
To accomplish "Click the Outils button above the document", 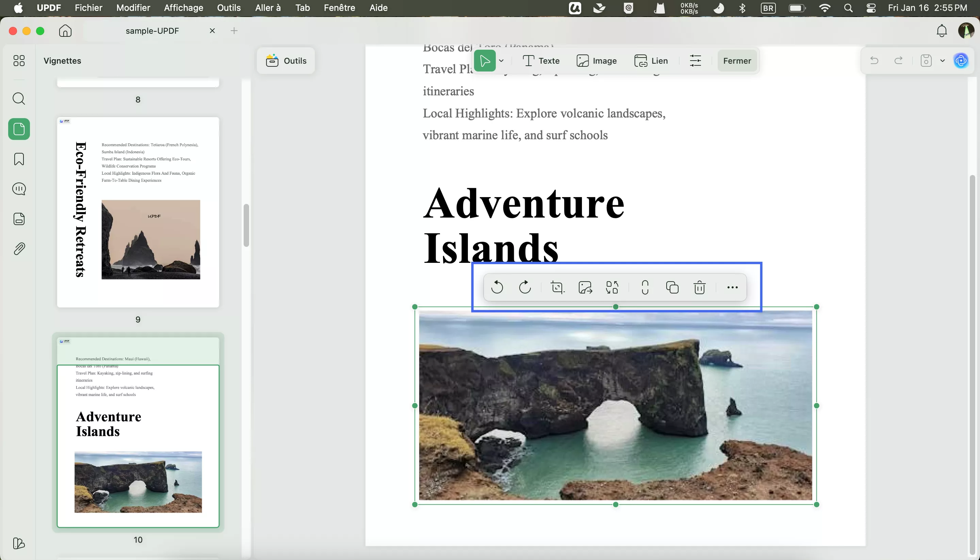I will [x=286, y=60].
